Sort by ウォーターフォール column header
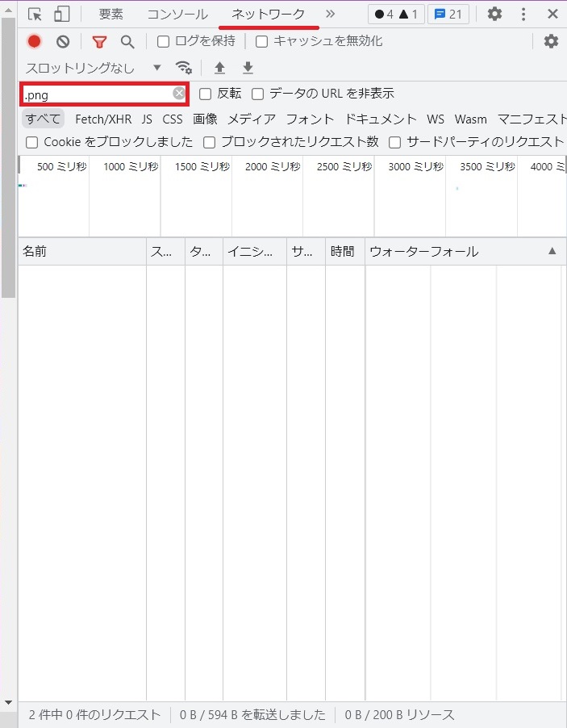 pos(465,252)
